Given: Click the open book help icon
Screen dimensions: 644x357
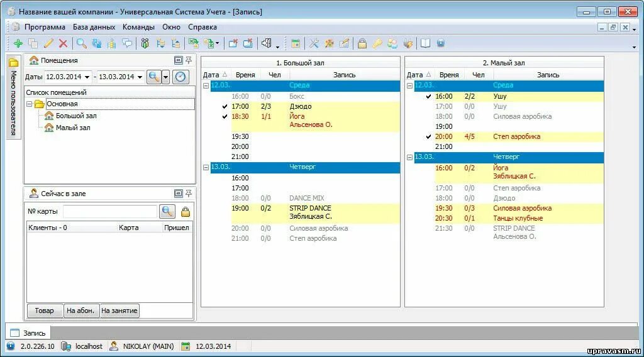Looking at the screenshot, I should [426, 43].
